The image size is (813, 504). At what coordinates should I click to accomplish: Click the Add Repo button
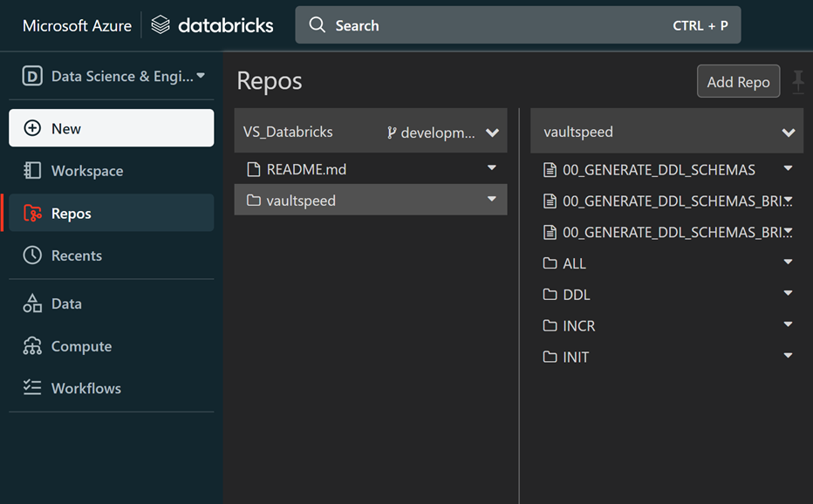click(x=738, y=82)
